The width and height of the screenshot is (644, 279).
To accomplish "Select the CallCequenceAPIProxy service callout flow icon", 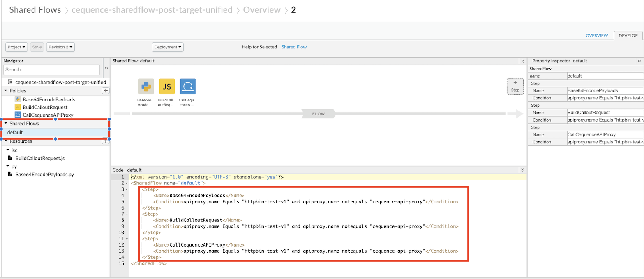I will [x=188, y=86].
